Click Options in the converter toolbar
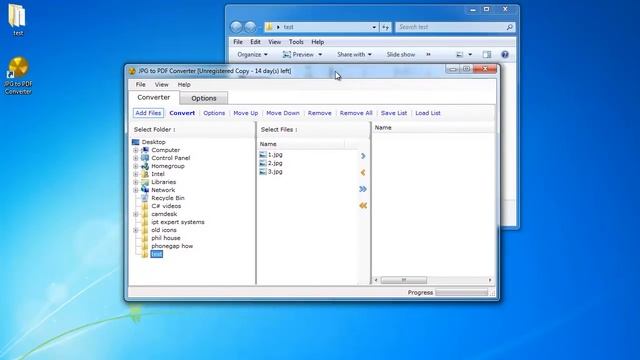This screenshot has width=640, height=360. tap(214, 113)
